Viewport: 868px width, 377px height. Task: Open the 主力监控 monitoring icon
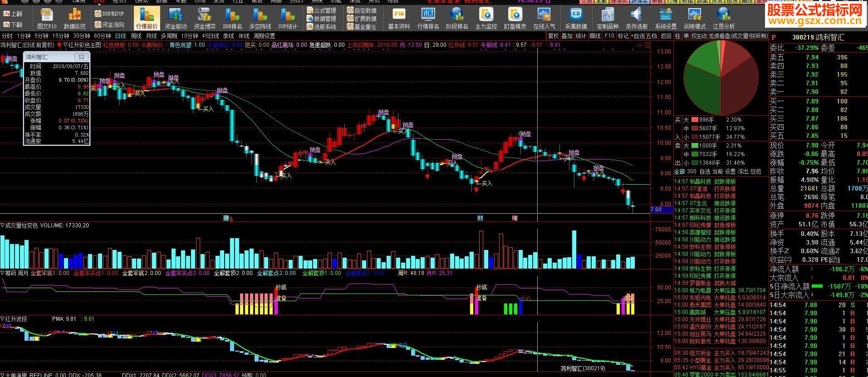[486, 19]
